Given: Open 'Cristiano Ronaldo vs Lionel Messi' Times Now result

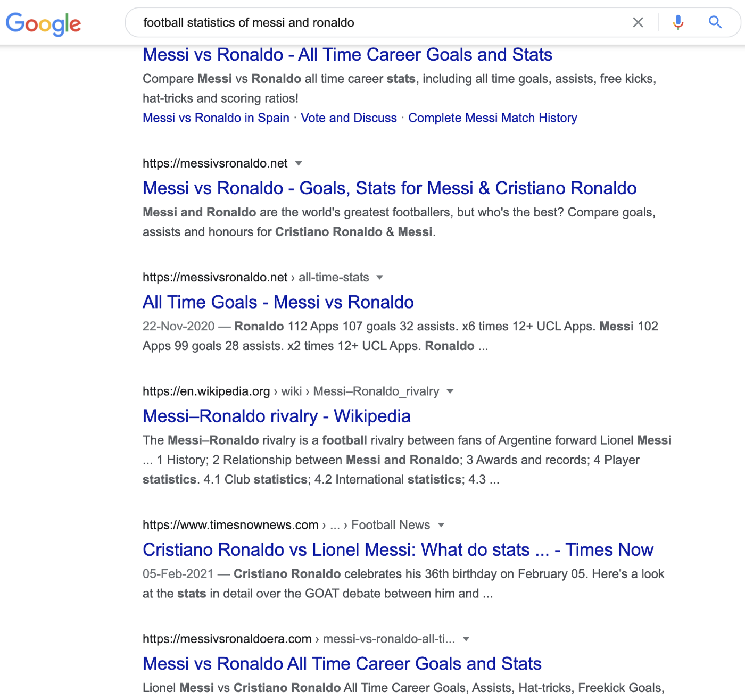Looking at the screenshot, I should [398, 550].
